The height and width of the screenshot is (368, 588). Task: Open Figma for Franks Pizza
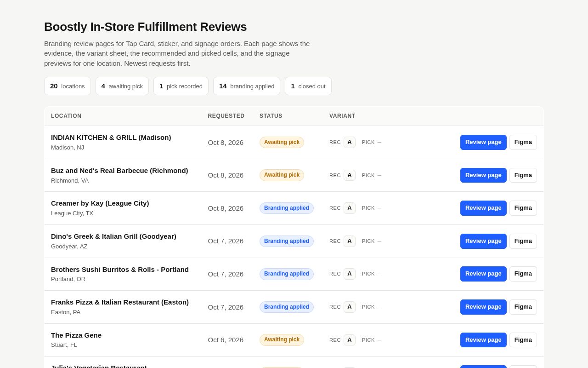coord(523,307)
